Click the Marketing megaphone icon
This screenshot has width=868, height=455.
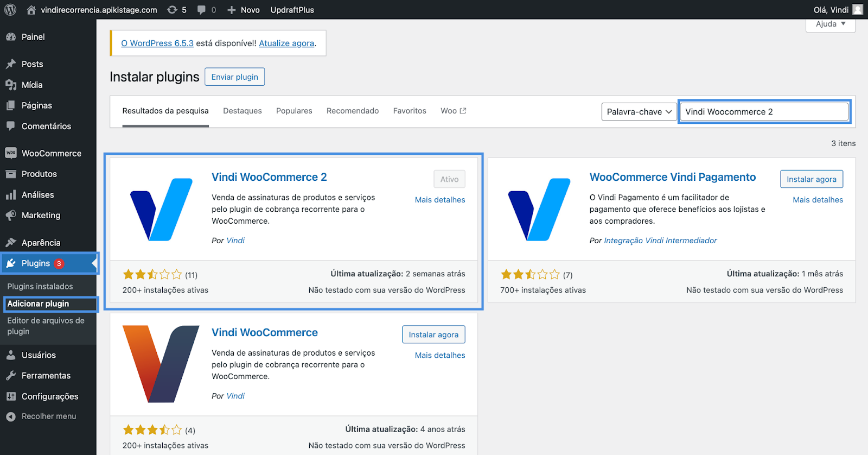tap(11, 215)
